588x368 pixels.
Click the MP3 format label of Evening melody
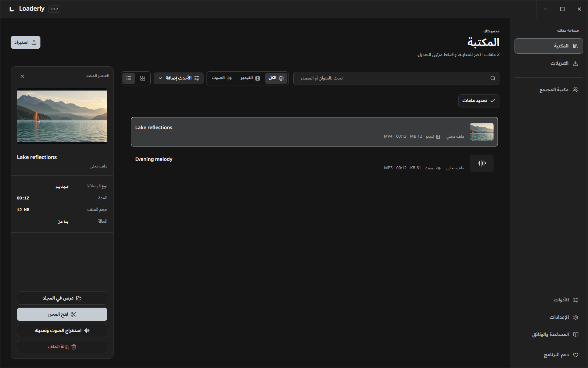click(388, 168)
